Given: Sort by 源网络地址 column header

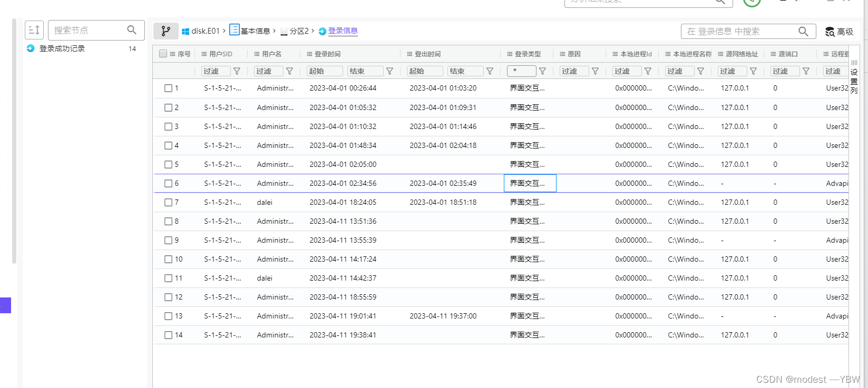Looking at the screenshot, I should [742, 54].
